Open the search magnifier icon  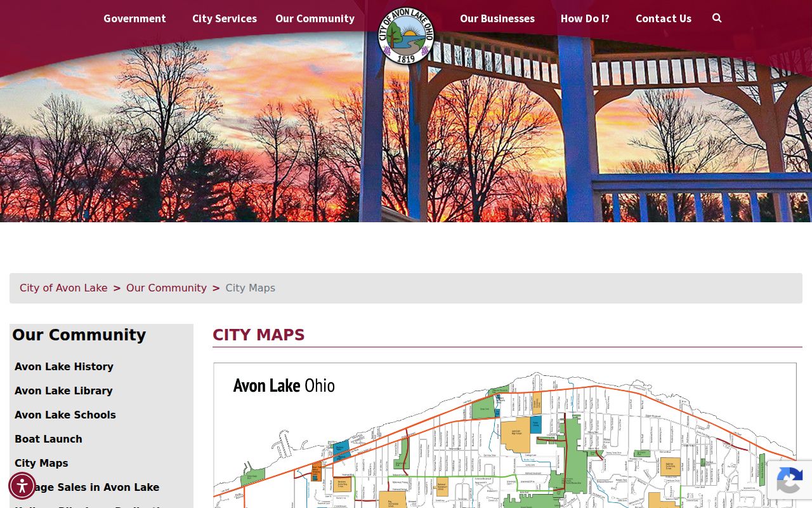(x=717, y=18)
